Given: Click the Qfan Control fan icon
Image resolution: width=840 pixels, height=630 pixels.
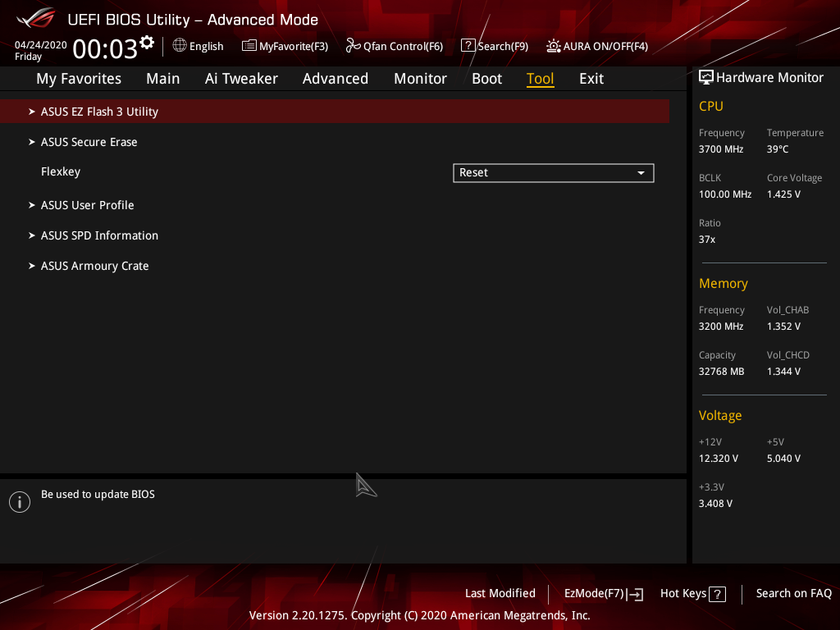Looking at the screenshot, I should coord(353,46).
